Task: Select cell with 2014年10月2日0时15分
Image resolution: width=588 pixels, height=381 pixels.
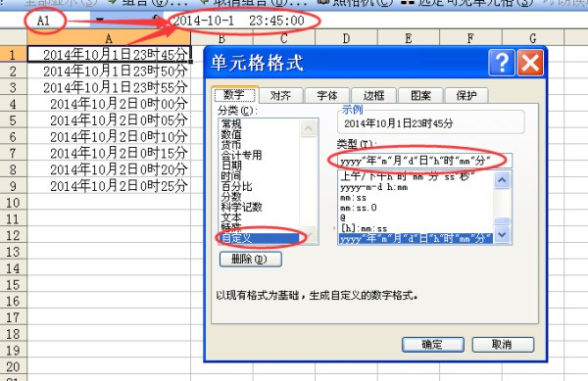Action: (x=109, y=153)
